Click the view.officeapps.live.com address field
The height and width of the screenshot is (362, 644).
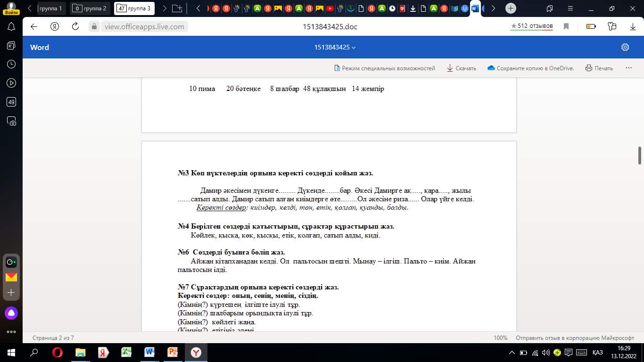point(144,26)
